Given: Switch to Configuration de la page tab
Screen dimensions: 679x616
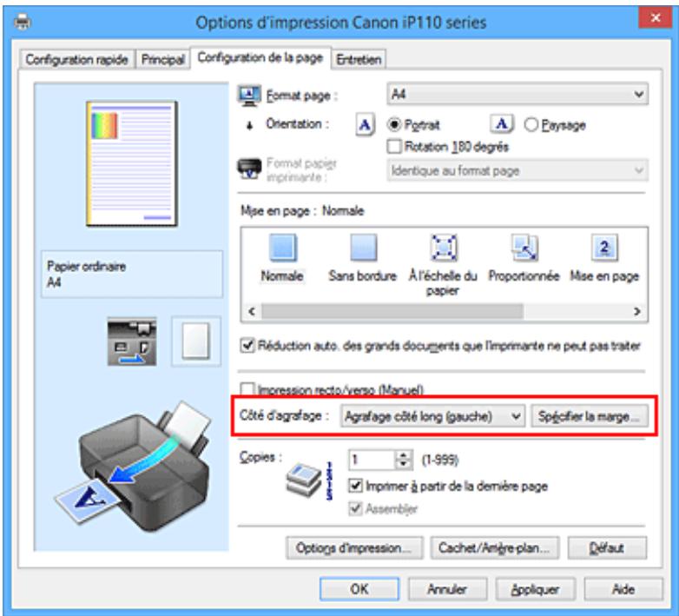Looking at the screenshot, I should [260, 57].
